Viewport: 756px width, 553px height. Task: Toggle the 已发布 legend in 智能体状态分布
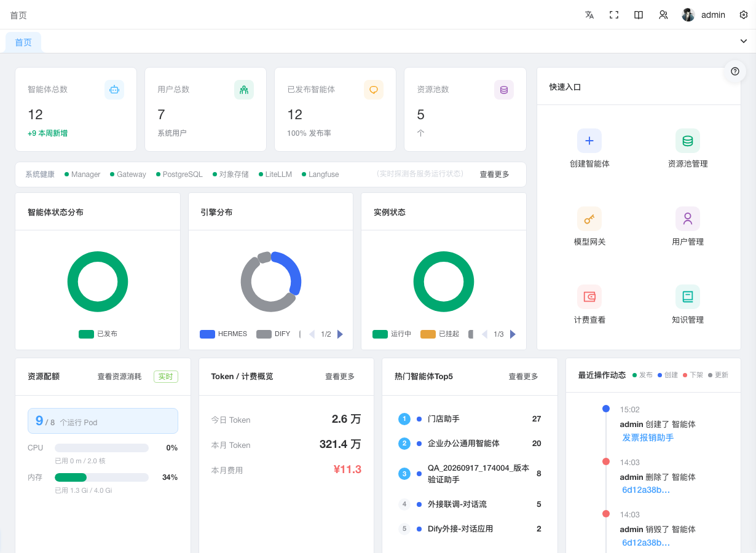click(98, 334)
